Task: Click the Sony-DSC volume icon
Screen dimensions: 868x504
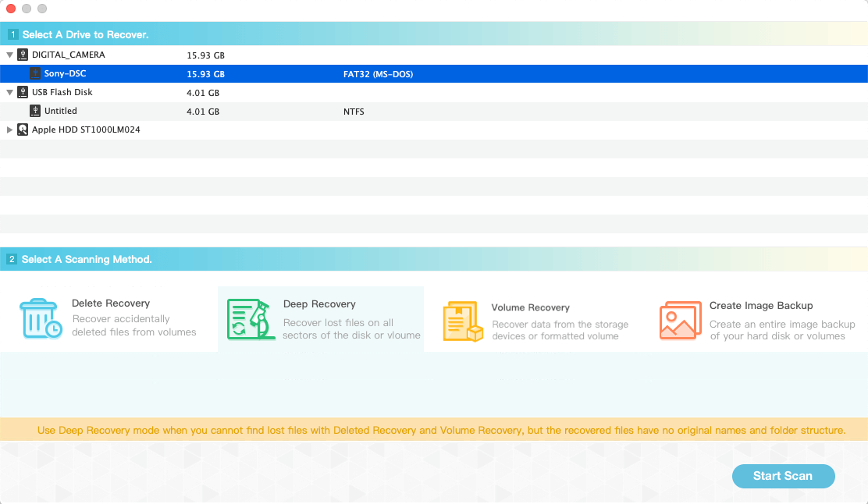Action: (35, 73)
